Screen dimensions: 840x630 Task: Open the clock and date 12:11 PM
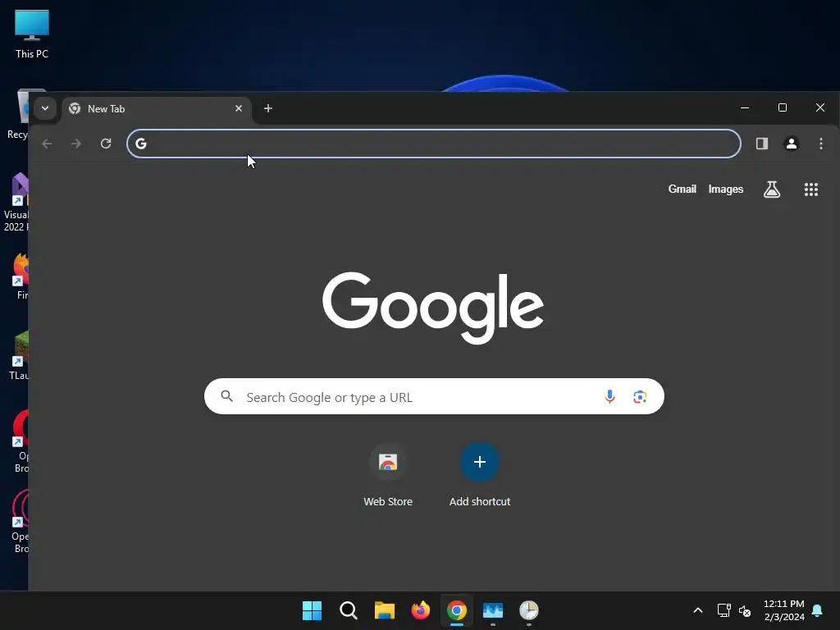click(783, 610)
